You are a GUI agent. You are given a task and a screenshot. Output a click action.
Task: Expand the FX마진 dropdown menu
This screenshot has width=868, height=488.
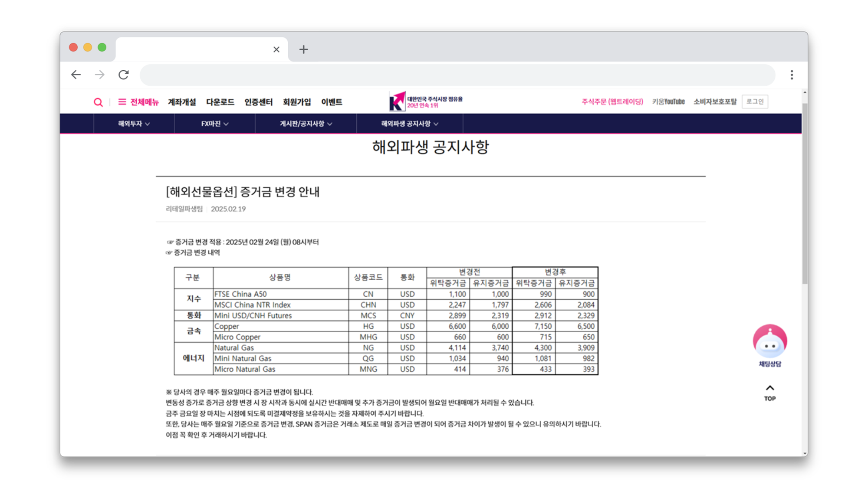(x=214, y=124)
